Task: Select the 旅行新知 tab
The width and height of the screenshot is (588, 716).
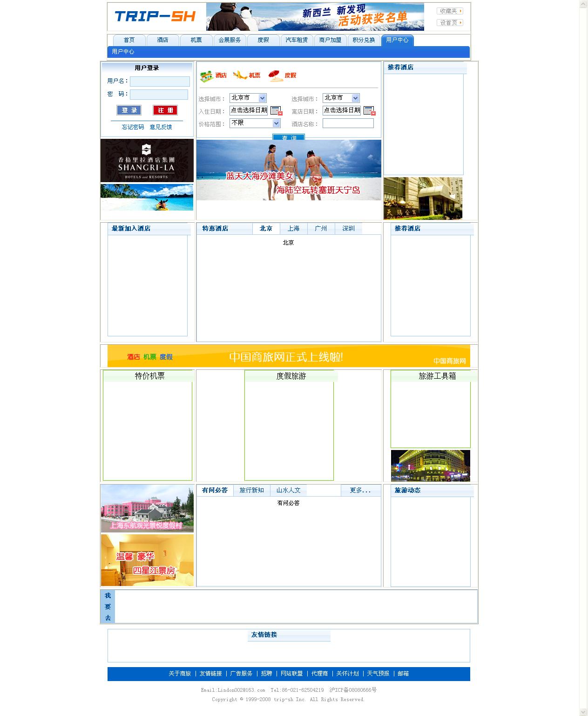Action: [x=251, y=491]
